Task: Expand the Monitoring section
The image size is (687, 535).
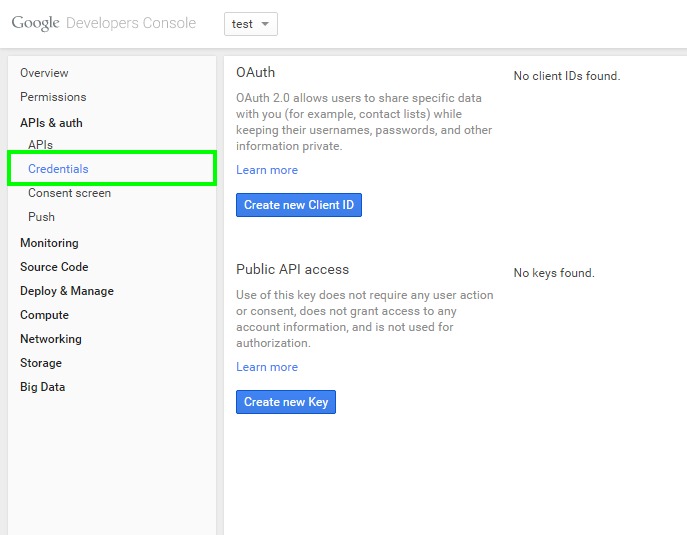Action: [50, 243]
